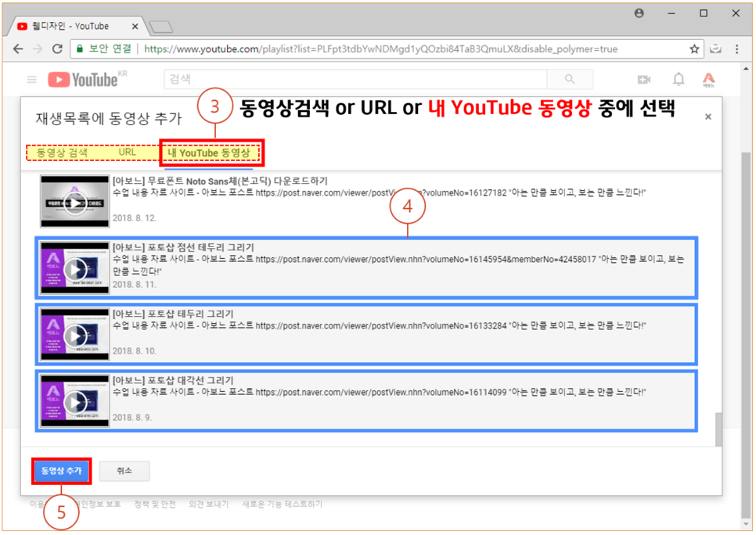Click the YouTube logo
This screenshot has width=756, height=535.
click(83, 80)
